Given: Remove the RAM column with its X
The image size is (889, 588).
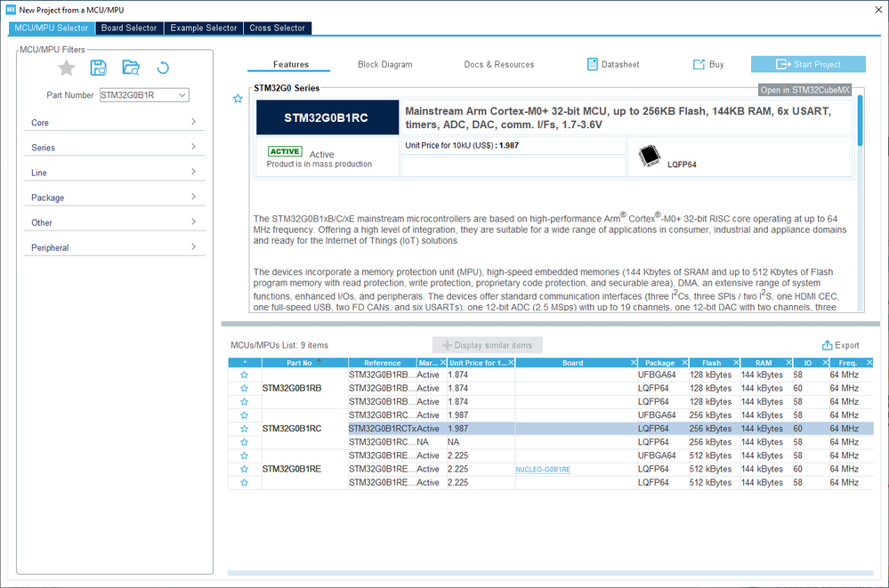Looking at the screenshot, I should 788,363.
